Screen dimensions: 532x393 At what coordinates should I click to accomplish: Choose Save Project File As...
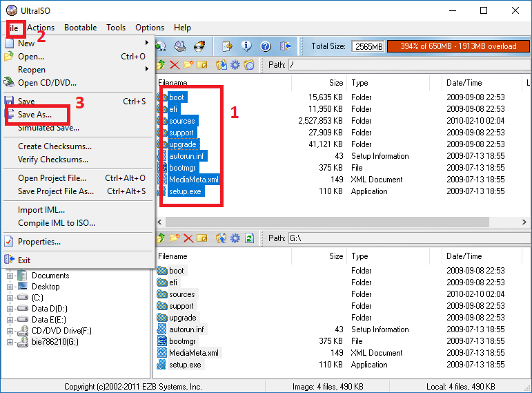(78, 191)
